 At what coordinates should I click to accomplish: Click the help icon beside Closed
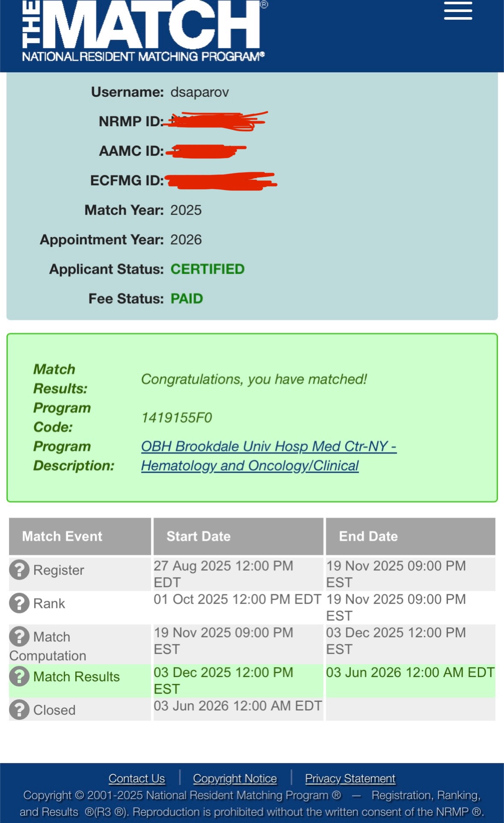pyautogui.click(x=19, y=710)
